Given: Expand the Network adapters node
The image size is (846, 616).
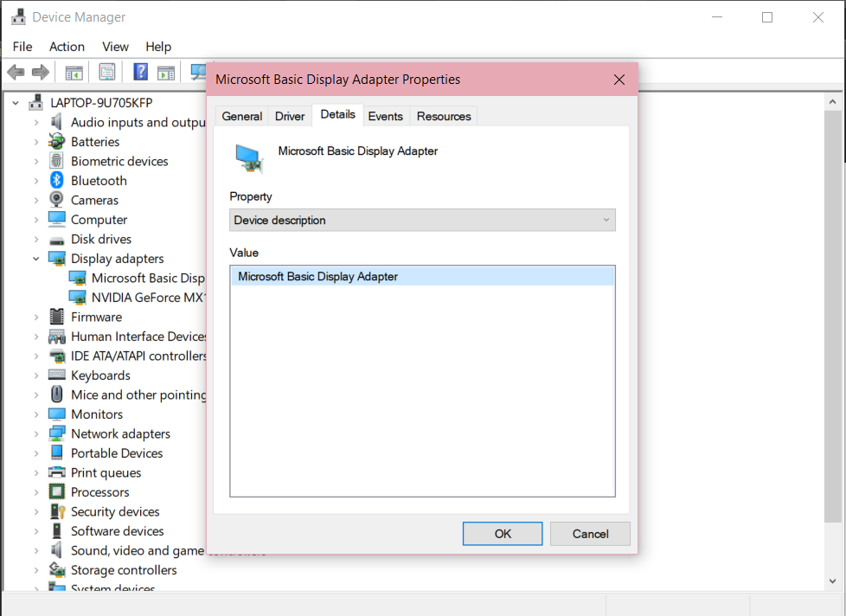Looking at the screenshot, I should [x=36, y=433].
